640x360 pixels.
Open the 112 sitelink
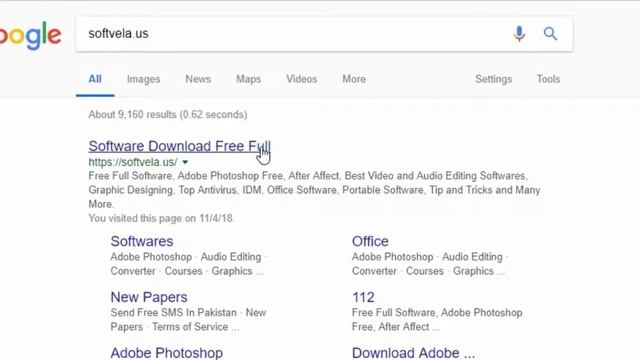[x=363, y=297]
